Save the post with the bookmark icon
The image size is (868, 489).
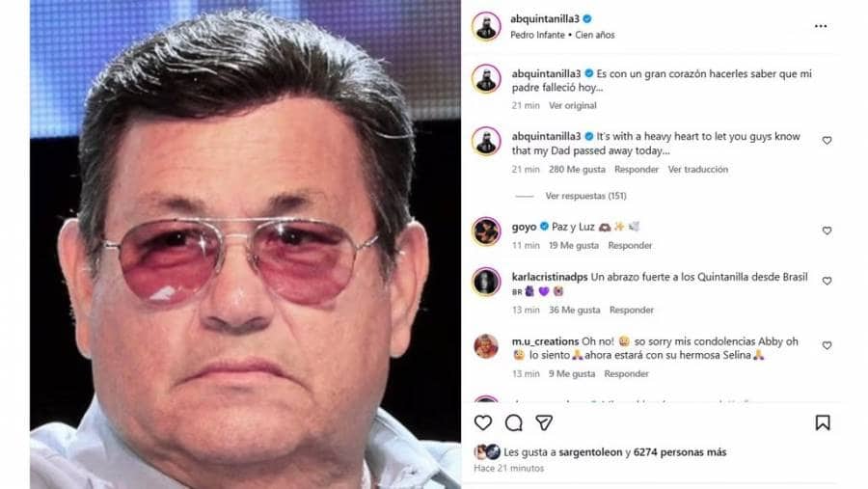pyautogui.click(x=823, y=422)
